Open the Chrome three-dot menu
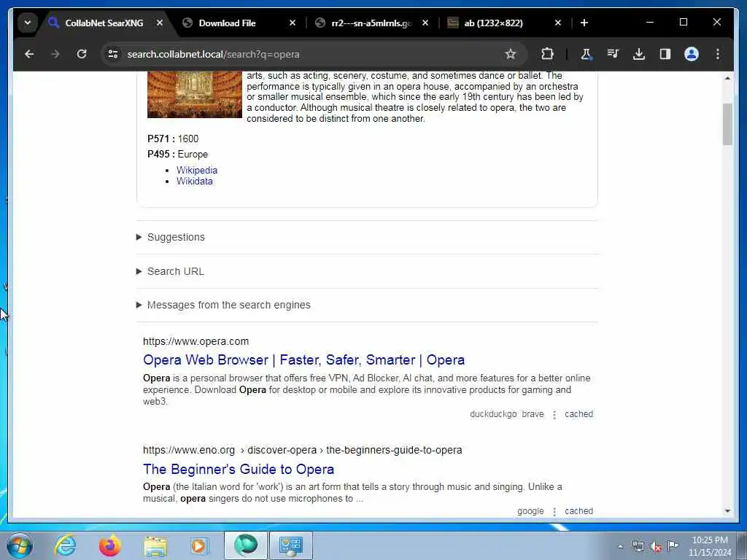The width and height of the screenshot is (747, 560). coord(718,54)
